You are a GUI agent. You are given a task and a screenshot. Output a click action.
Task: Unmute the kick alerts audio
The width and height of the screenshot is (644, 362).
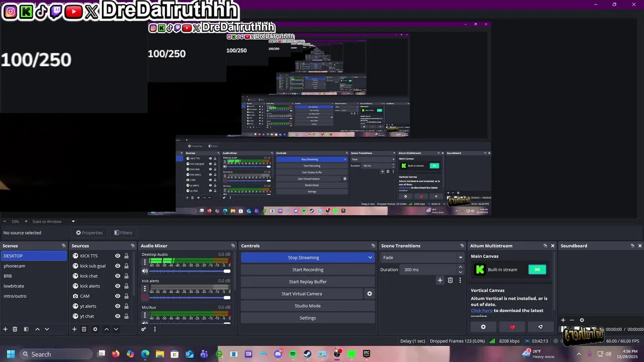(x=145, y=298)
